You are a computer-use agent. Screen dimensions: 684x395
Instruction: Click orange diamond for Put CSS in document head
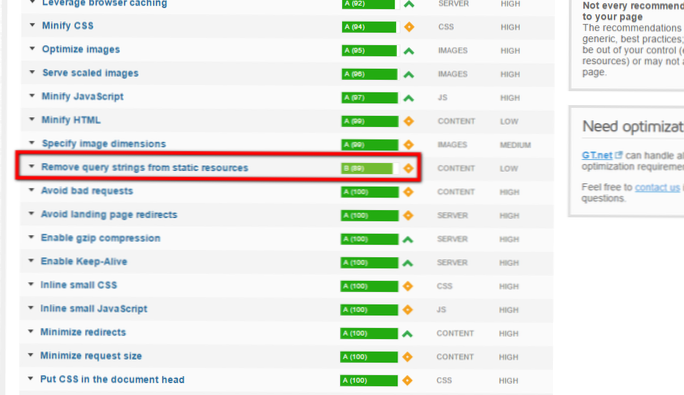pyautogui.click(x=407, y=381)
